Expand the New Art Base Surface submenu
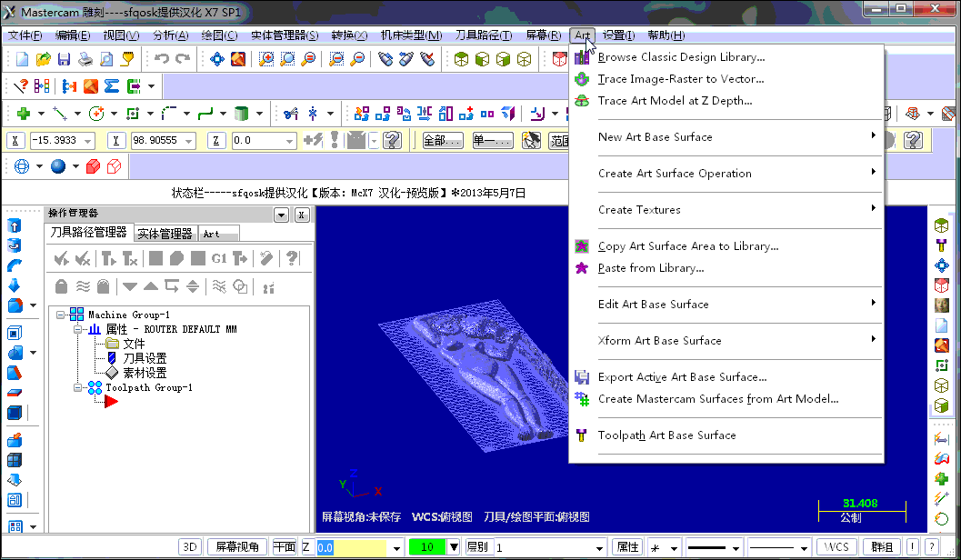Screen dimensions: 961x560 (874, 135)
